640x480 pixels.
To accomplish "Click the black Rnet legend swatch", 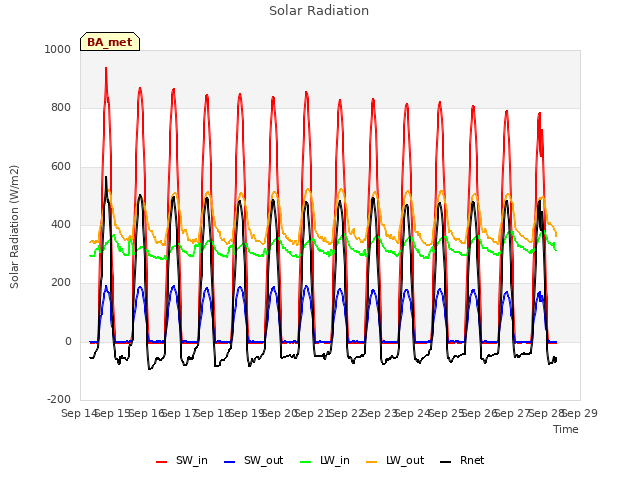I will (x=446, y=462).
